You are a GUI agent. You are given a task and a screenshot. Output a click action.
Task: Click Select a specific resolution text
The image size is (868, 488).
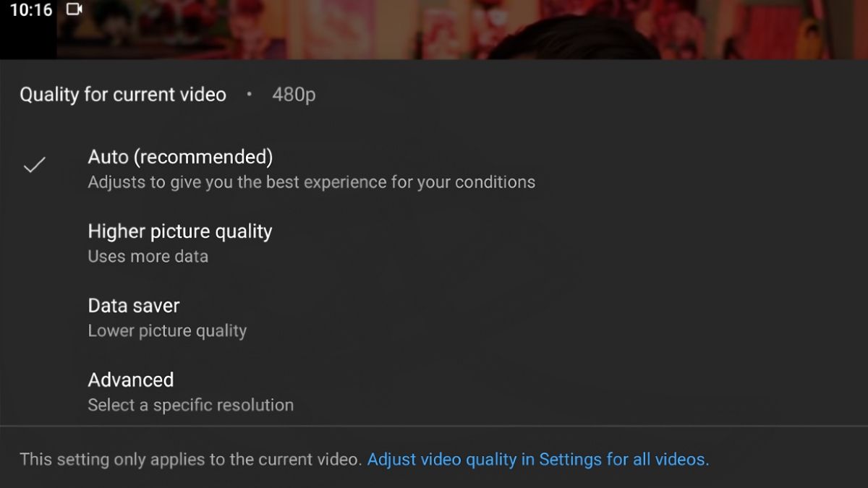click(190, 405)
